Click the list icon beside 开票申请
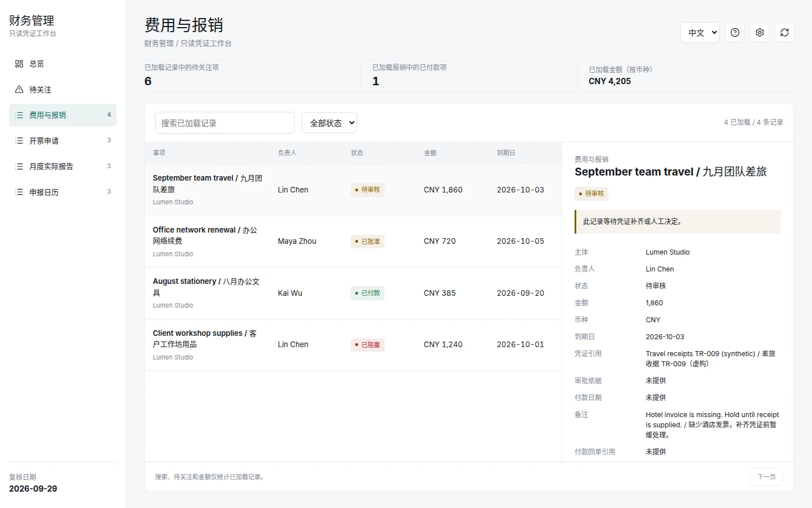This screenshot has width=812, height=508. [19, 141]
